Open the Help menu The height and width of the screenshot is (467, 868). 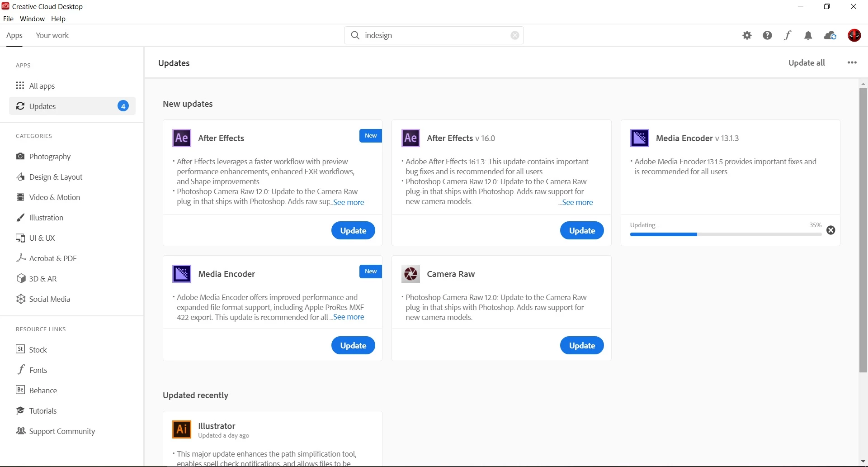[x=58, y=19]
